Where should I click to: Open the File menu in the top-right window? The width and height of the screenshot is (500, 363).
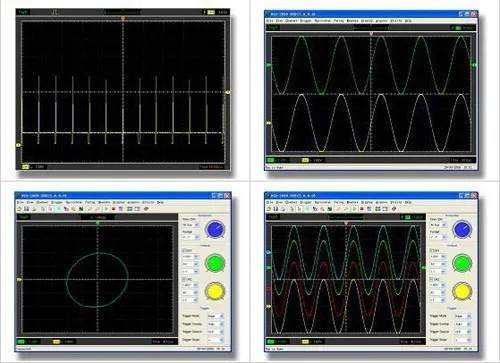pyautogui.click(x=270, y=21)
